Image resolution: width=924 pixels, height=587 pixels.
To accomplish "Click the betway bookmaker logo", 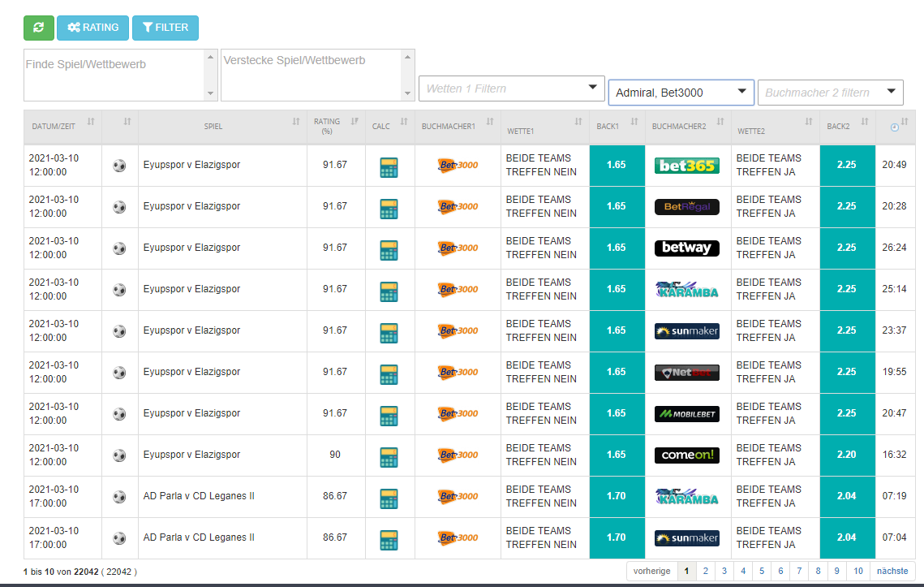I will 687,248.
